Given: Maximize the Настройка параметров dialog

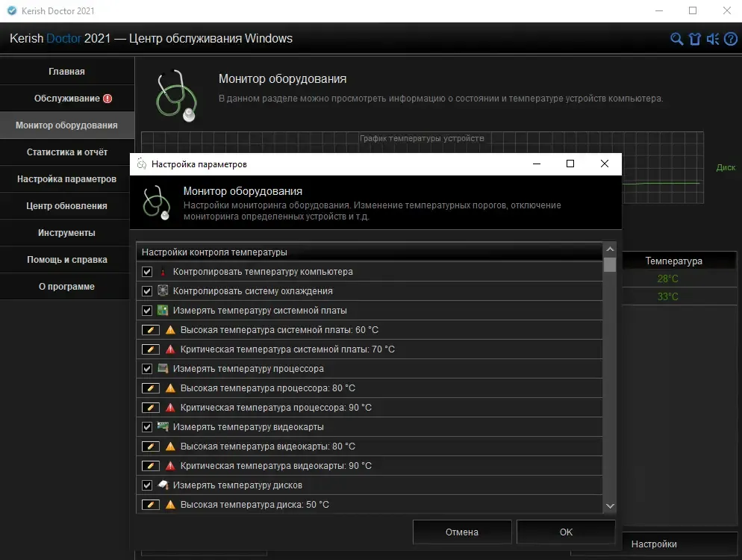Looking at the screenshot, I should 570,164.
